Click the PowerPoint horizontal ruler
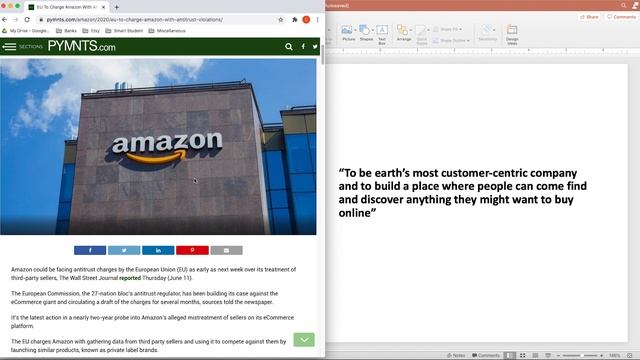This screenshot has width=640, height=360. click(x=483, y=51)
